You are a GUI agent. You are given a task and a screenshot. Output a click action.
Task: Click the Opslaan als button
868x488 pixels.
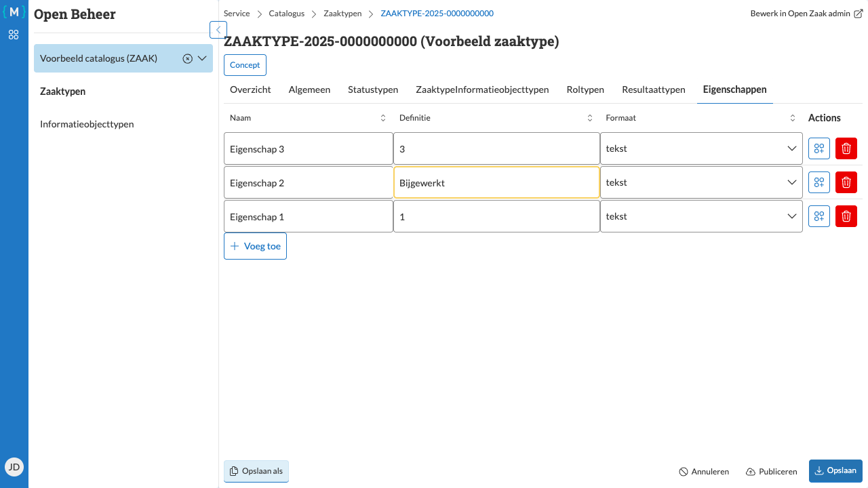tap(256, 471)
